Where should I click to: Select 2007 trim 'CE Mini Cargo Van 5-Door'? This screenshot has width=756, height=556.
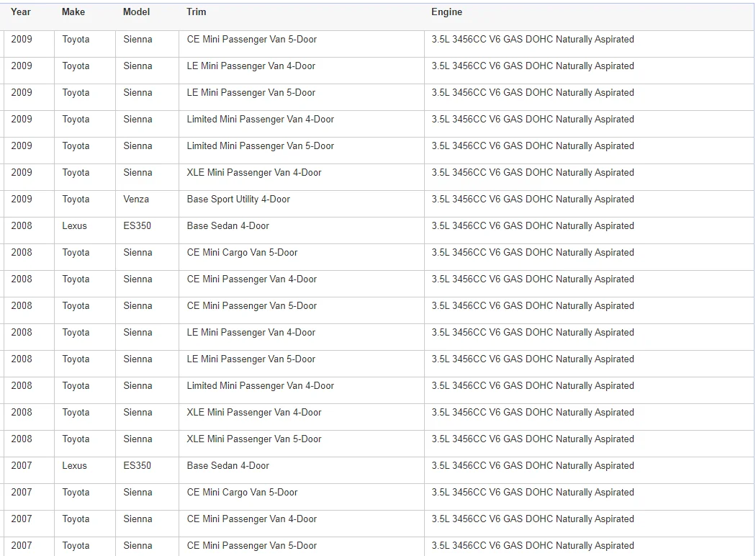pyautogui.click(x=242, y=493)
